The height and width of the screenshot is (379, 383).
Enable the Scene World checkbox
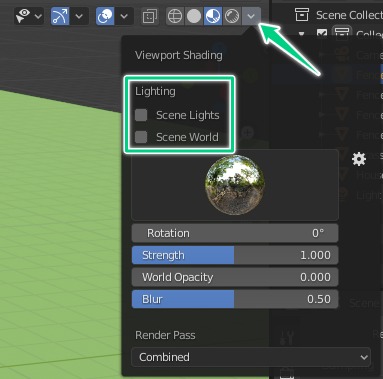point(141,137)
